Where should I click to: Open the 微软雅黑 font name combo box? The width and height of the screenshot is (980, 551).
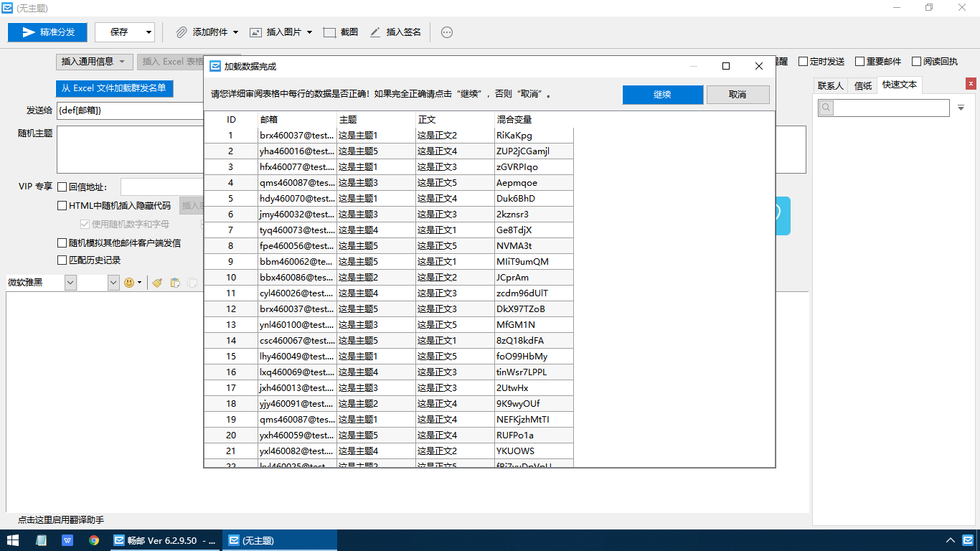click(70, 283)
